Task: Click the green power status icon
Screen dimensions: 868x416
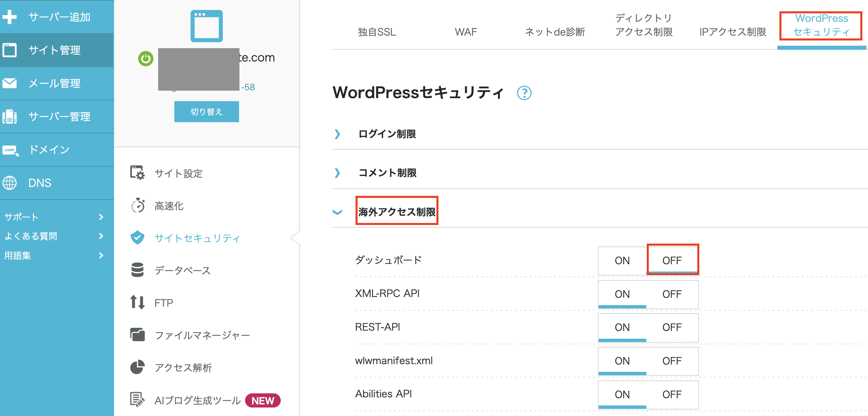Action: coord(146,59)
